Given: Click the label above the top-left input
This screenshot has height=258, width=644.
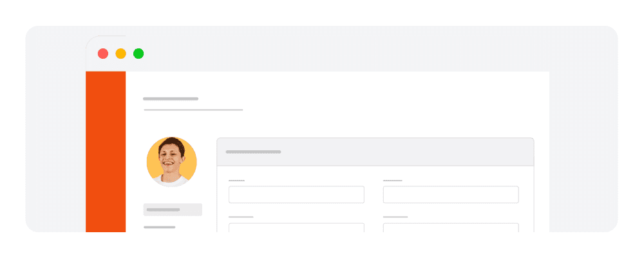Looking at the screenshot, I should pyautogui.click(x=236, y=181).
